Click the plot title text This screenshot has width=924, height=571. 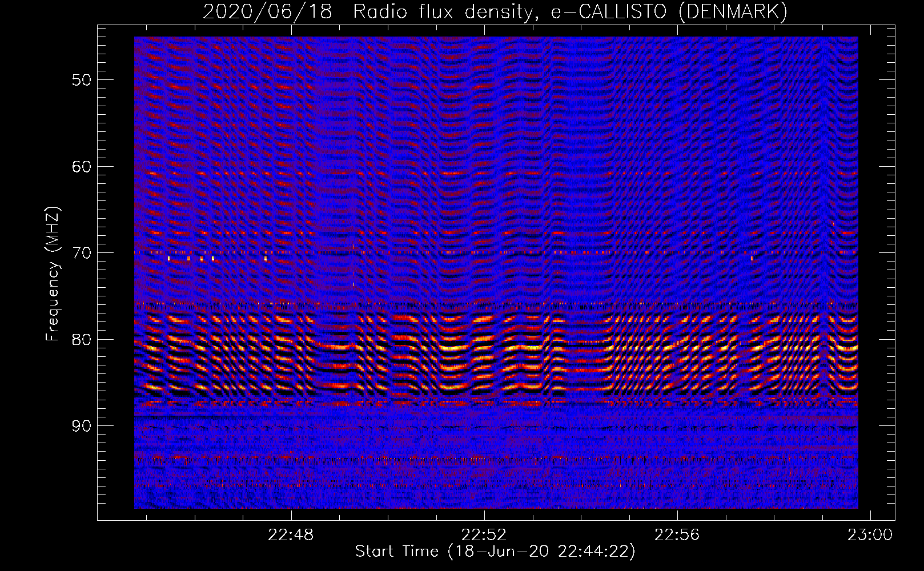(495, 11)
